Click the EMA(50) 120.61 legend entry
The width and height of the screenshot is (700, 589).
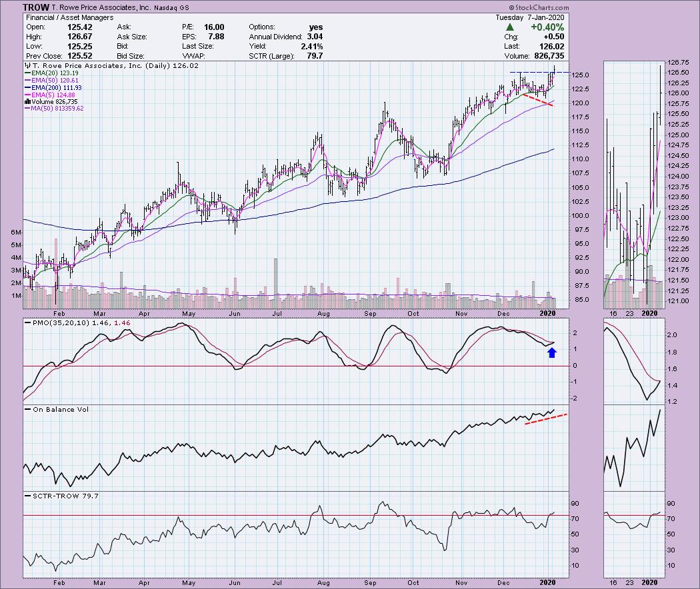(52, 81)
